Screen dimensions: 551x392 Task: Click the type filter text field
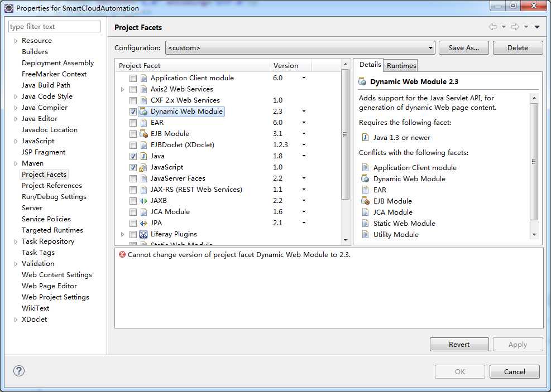tap(55, 27)
